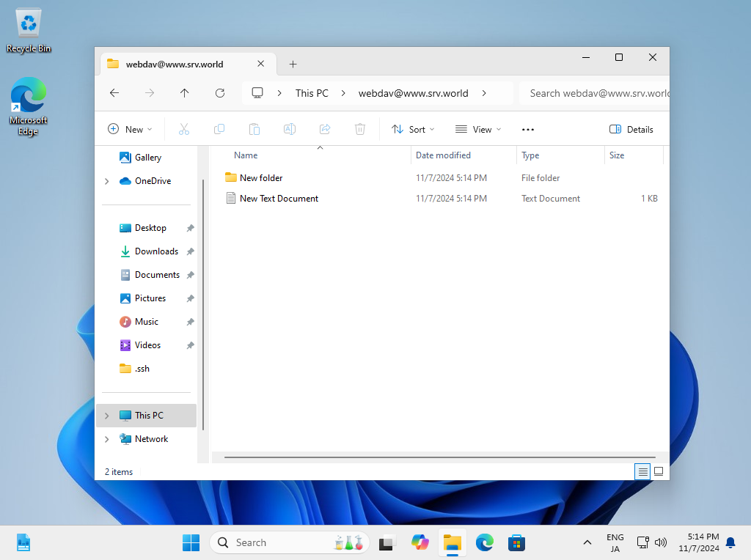Open the Sort options dropdown

(413, 129)
